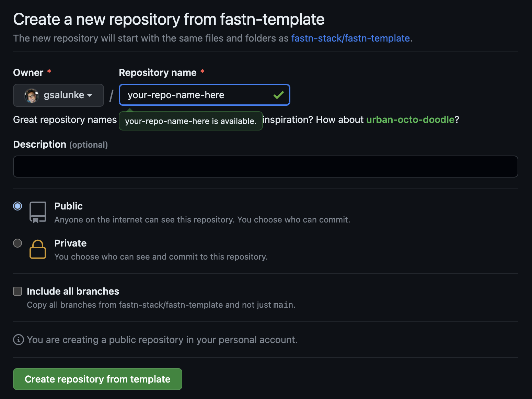Screen dimensions: 532x399
Task: Click the gsalunke owner avatar image
Action: [32, 95]
